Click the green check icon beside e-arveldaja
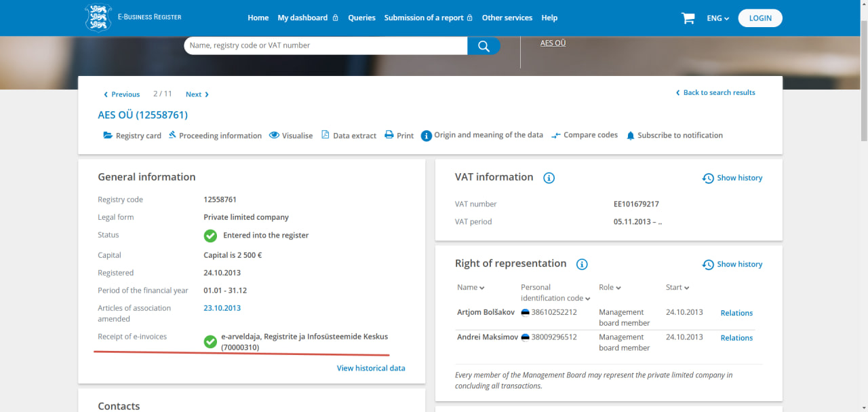 click(210, 341)
